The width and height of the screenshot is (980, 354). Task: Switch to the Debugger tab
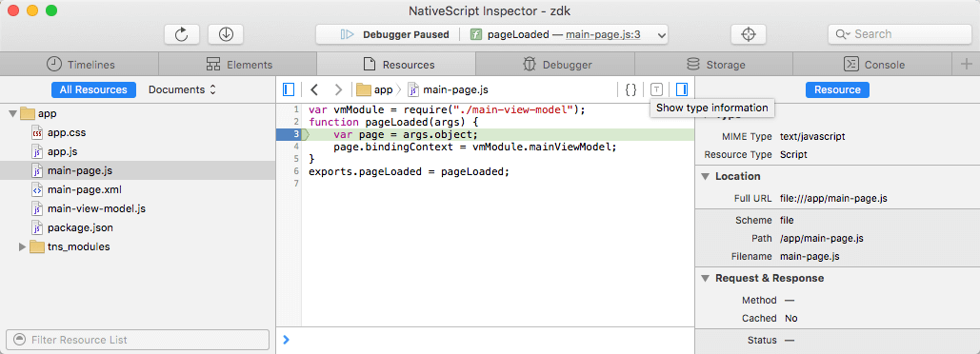555,65
